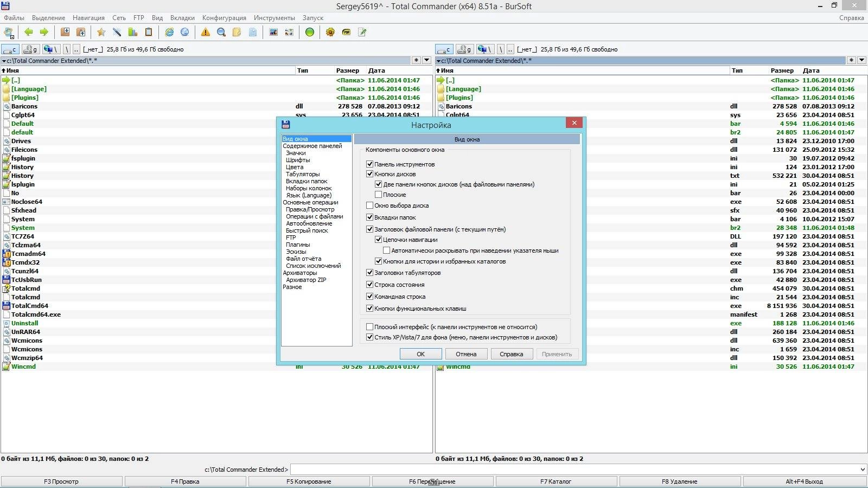The image size is (868, 488).
Task: Click F3 Просмотр function button
Action: pos(61,481)
